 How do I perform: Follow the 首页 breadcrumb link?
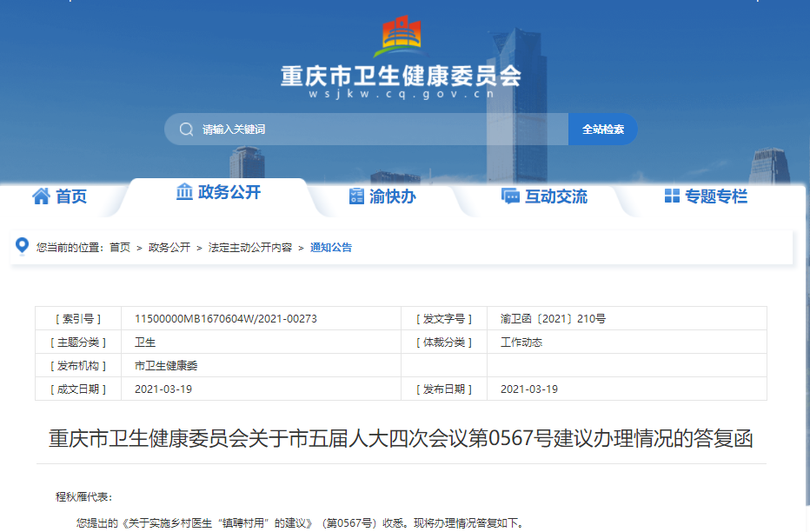click(x=120, y=248)
